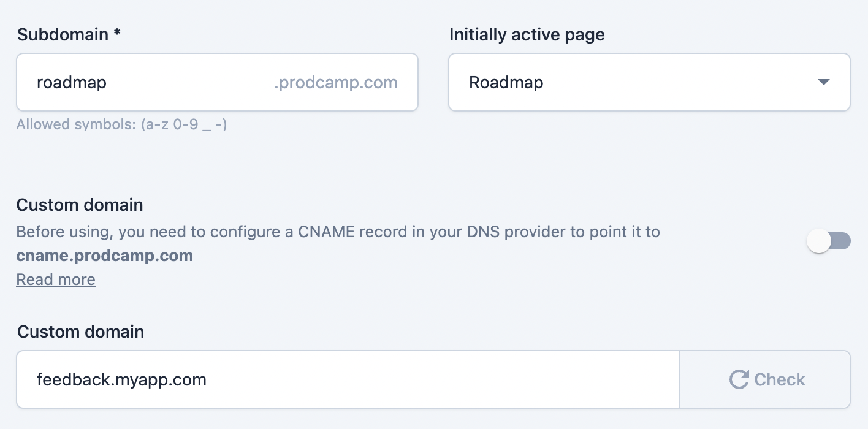The width and height of the screenshot is (868, 429).
Task: Click the Check text label in the button
Action: click(780, 379)
